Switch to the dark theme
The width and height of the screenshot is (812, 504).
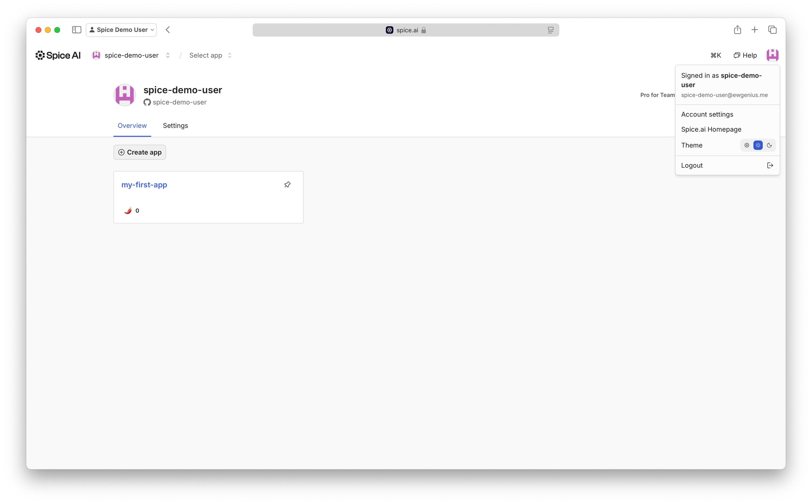(x=769, y=145)
